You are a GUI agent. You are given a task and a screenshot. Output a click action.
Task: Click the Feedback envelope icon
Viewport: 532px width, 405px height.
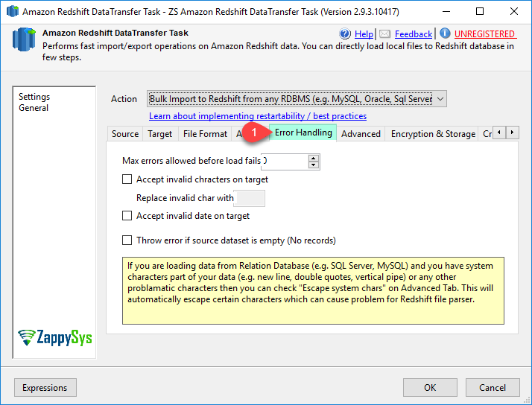(384, 34)
